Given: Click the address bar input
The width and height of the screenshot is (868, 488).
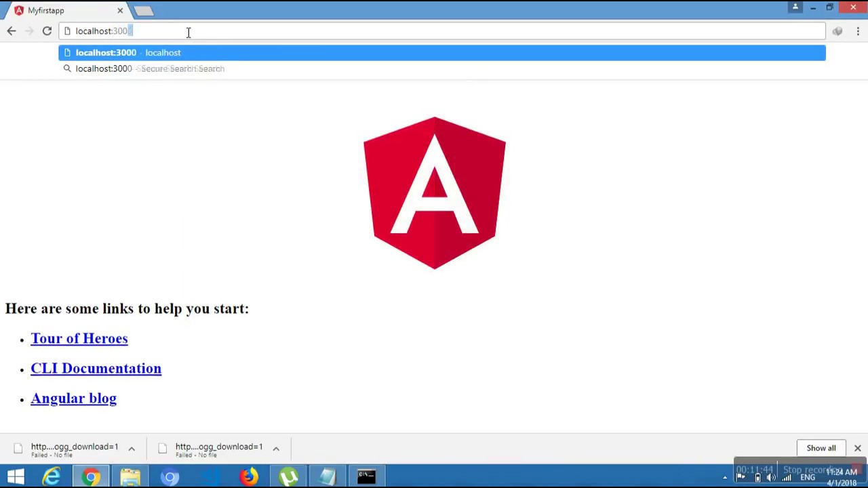Looking at the screenshot, I should point(442,31).
